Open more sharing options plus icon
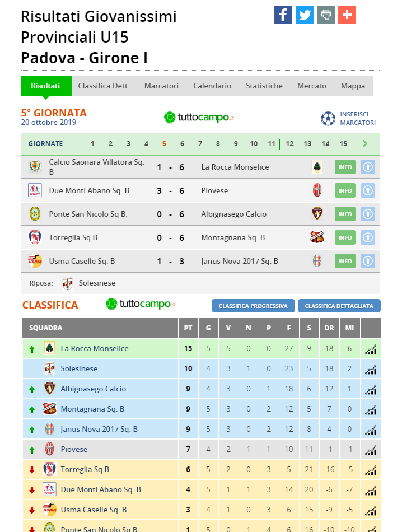 (x=347, y=15)
